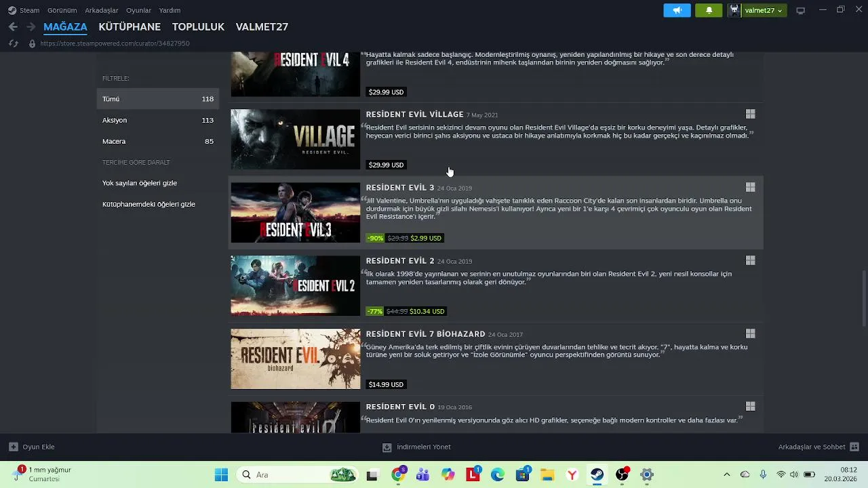Go forward with the right arrow
The width and height of the screenshot is (868, 488).
(31, 27)
